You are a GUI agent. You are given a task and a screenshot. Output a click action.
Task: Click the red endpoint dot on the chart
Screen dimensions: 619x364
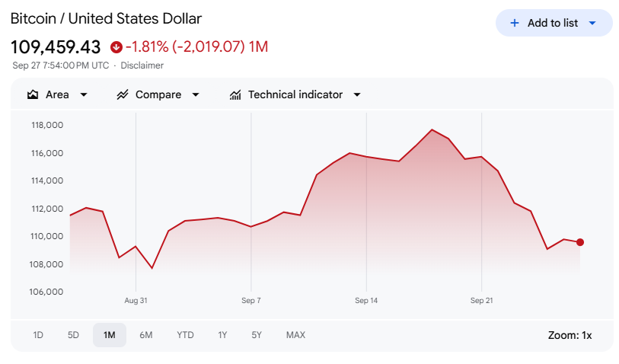click(580, 242)
